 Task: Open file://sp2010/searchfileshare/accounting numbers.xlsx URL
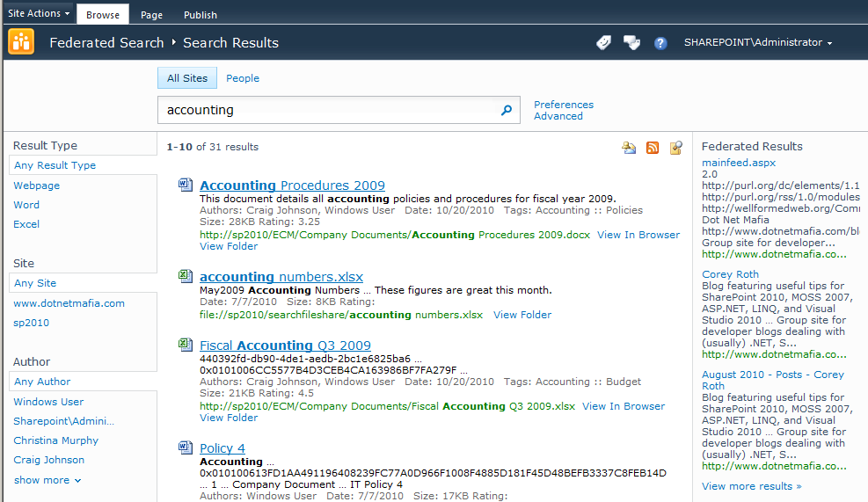341,315
